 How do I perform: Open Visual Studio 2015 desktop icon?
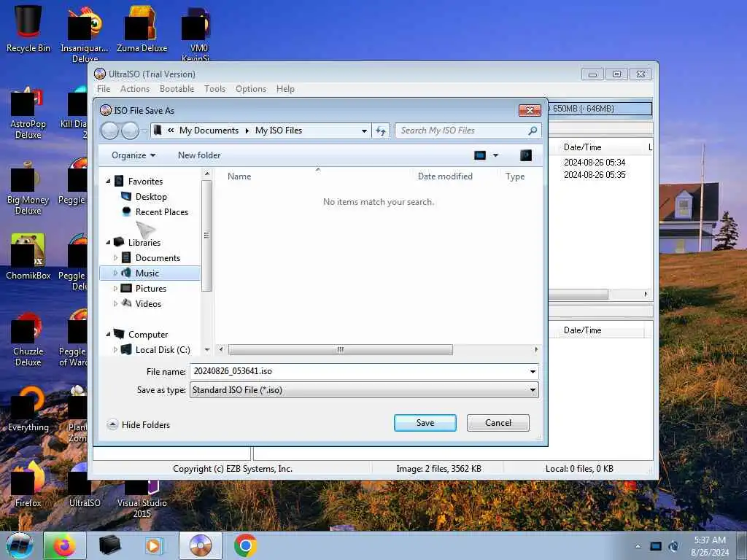[142, 498]
